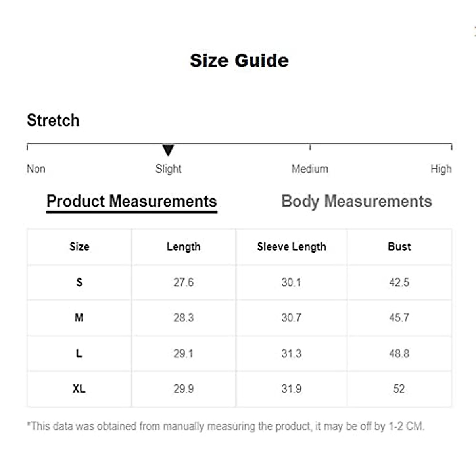The width and height of the screenshot is (476, 476).
Task: Click the Slight stretch label
Action: [168, 169]
